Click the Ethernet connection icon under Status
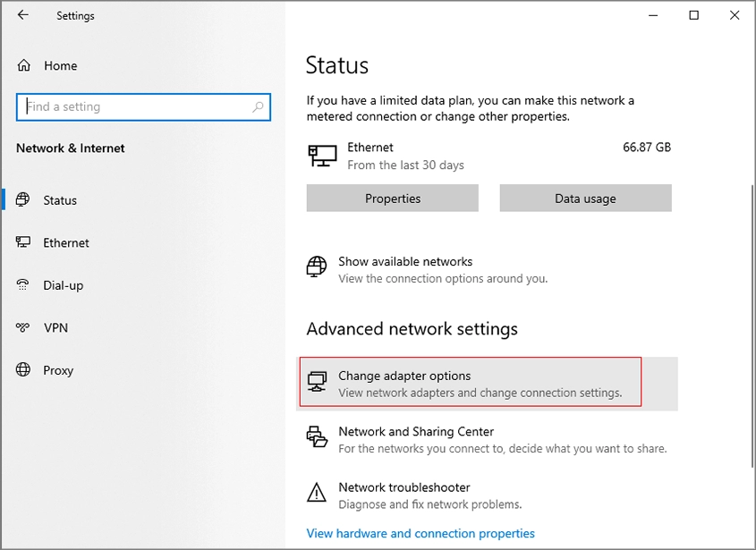This screenshot has width=756, height=550. [322, 156]
